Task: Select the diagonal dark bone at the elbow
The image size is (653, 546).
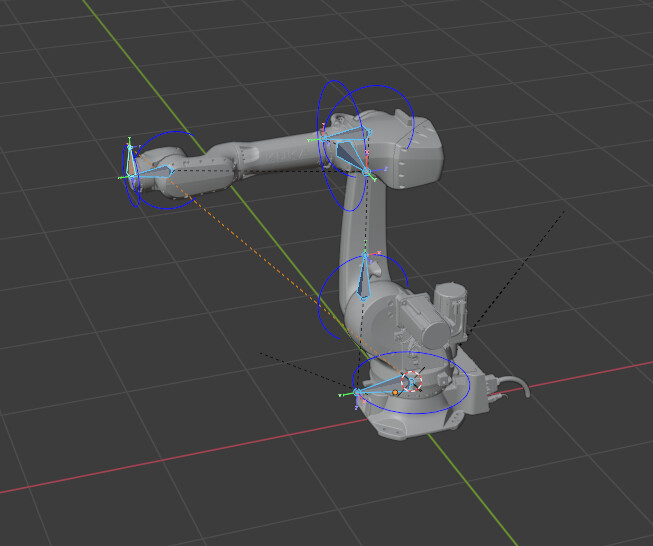Action: pos(352,157)
